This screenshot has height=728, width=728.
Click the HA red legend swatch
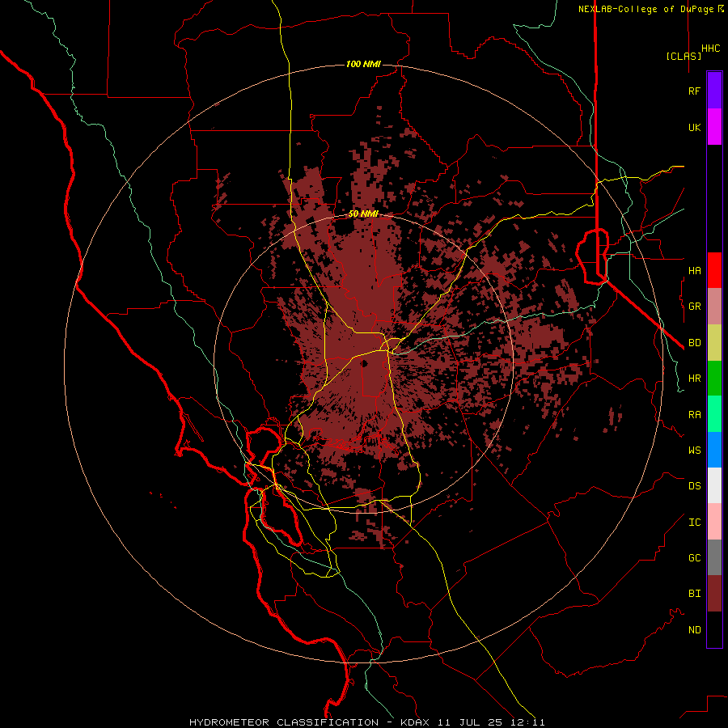pyautogui.click(x=714, y=270)
